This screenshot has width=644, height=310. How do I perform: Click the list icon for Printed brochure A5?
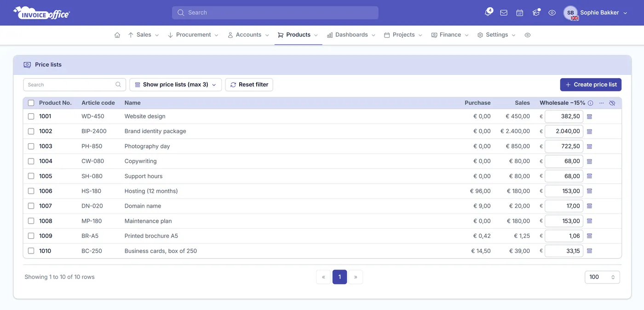tap(590, 236)
